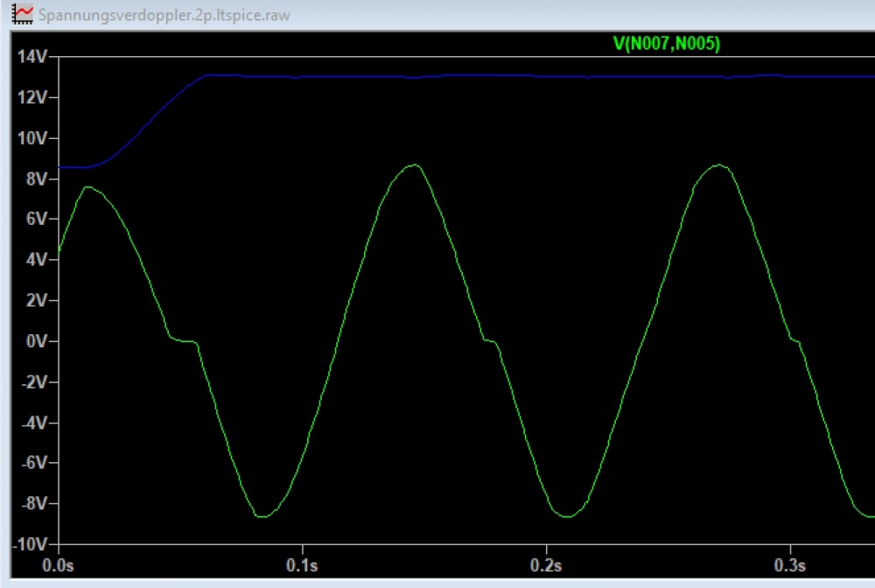Click the V(N007,N005) trace label
Image resolution: width=875 pixels, height=588 pixels.
667,44
